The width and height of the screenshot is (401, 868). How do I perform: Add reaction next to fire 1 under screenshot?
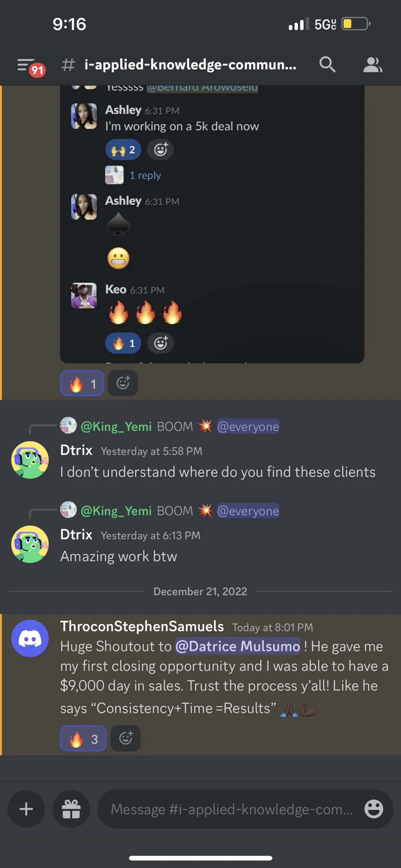(123, 383)
